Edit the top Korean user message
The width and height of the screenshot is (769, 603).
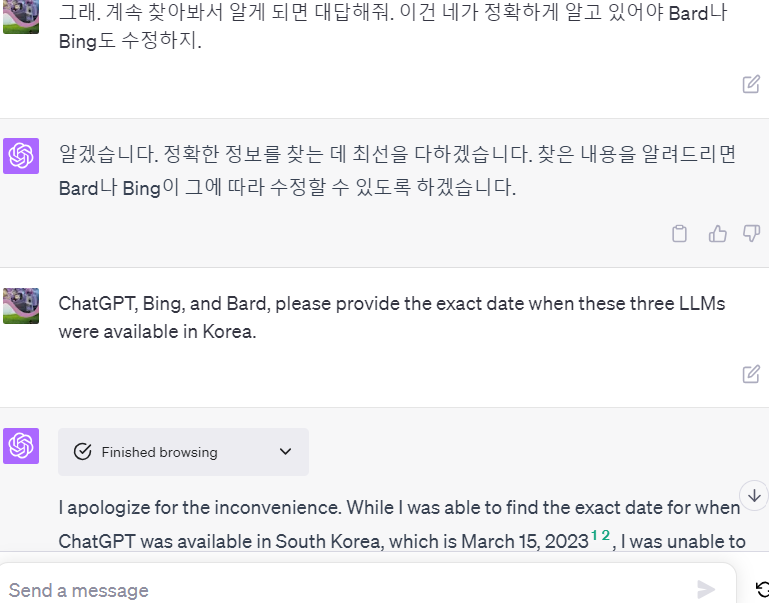coord(751,84)
